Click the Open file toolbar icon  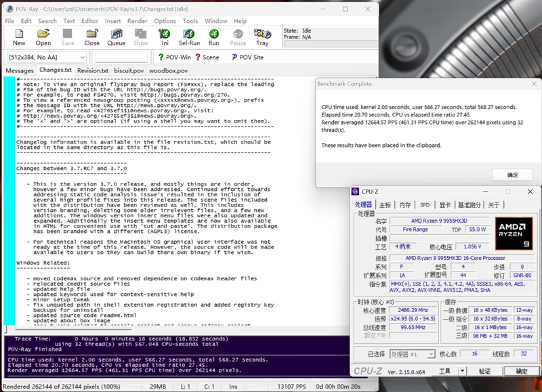(43, 34)
